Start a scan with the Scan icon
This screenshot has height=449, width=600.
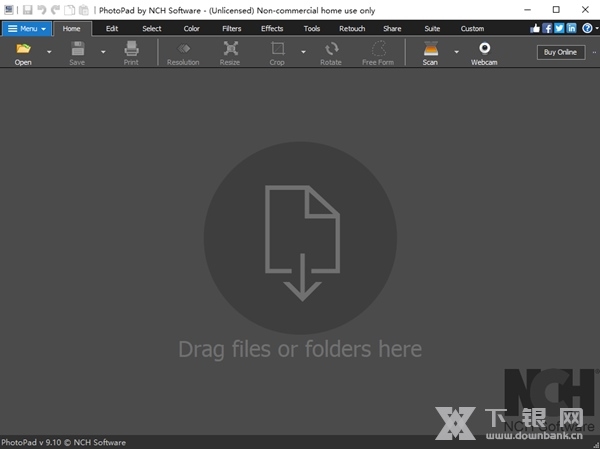coord(430,53)
